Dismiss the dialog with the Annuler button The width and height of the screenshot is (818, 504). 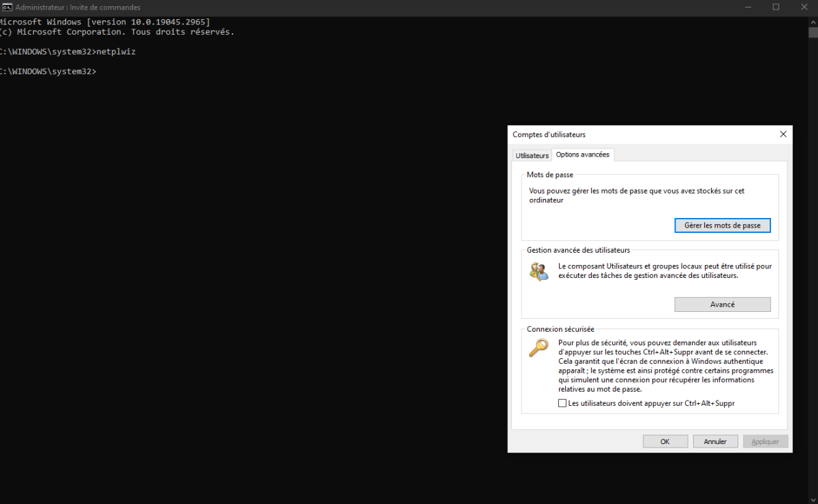coord(715,441)
